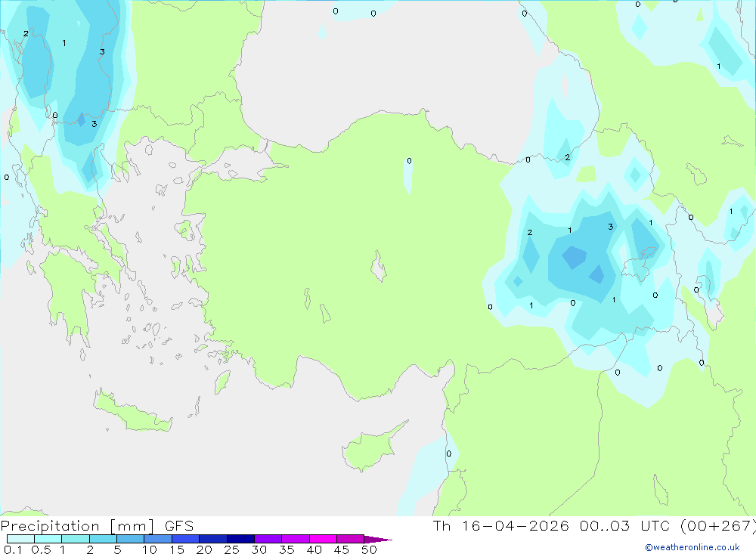Click the over-50 mm arrow tip of legend
Image resolution: width=756 pixels, height=554 pixels.
(377, 540)
